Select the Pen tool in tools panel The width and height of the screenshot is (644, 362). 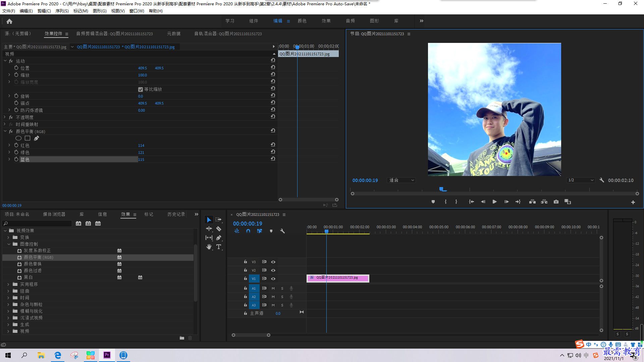click(x=219, y=238)
